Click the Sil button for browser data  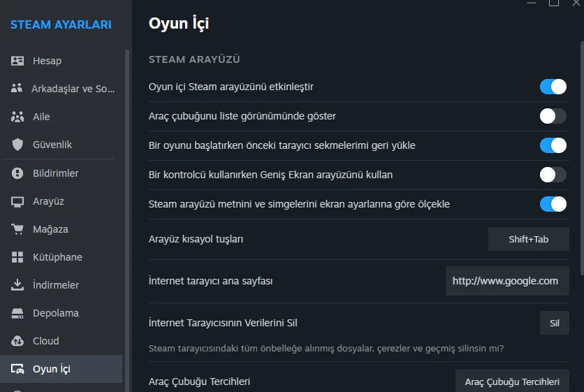click(555, 323)
